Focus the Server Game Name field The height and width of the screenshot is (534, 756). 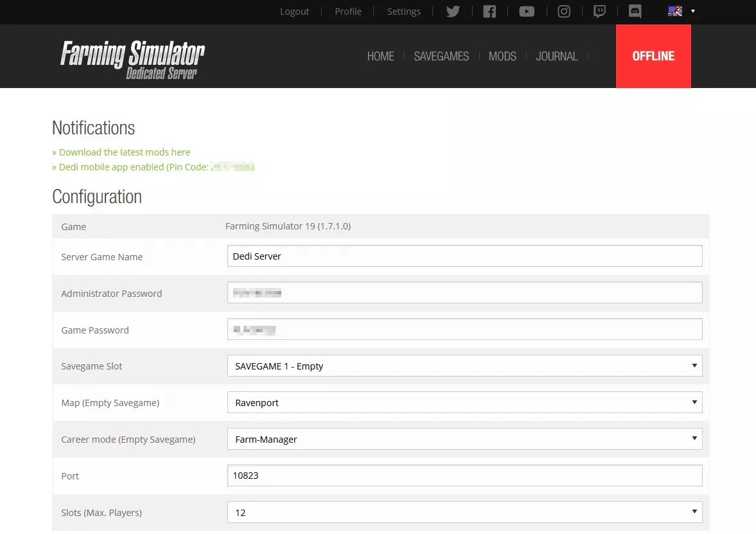465,256
